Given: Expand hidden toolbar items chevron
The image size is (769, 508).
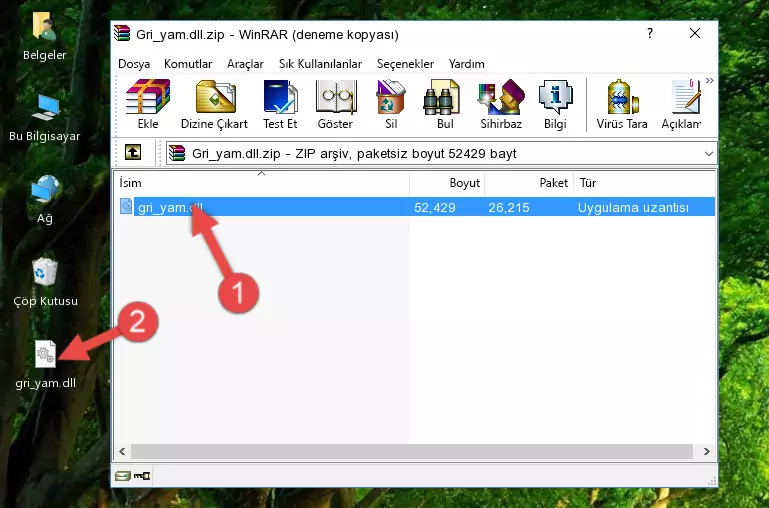Looking at the screenshot, I should tap(709, 80).
